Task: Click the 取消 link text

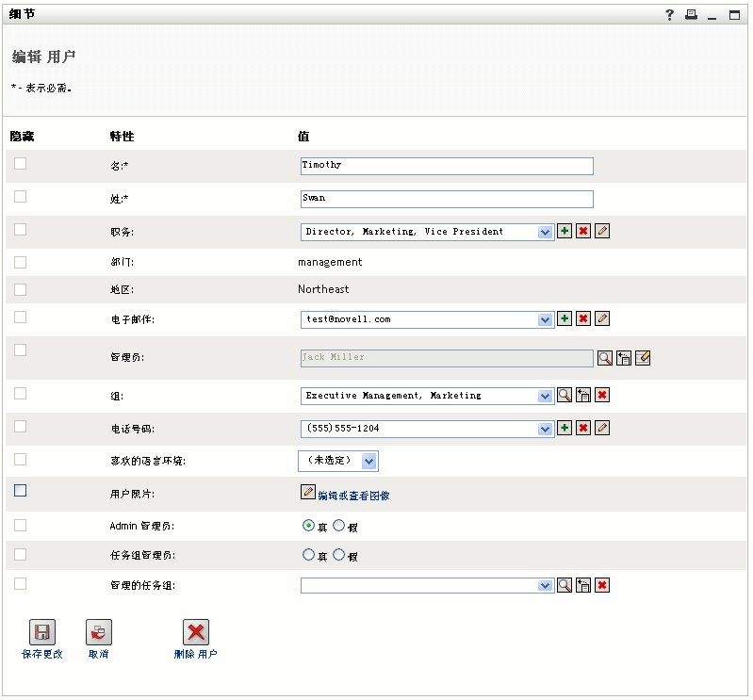Action: point(98,654)
